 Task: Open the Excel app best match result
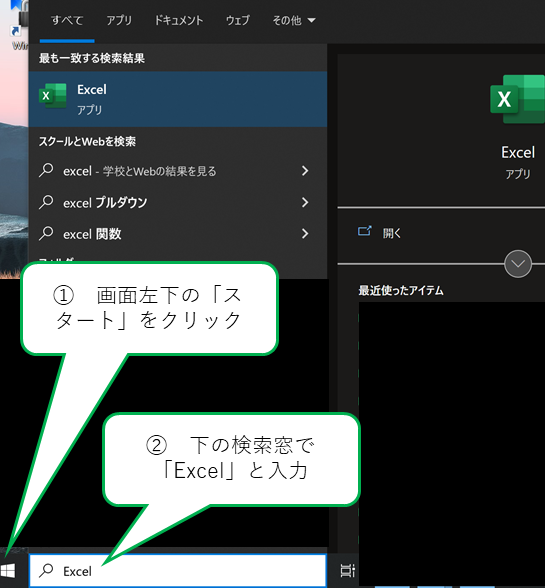click(x=178, y=99)
